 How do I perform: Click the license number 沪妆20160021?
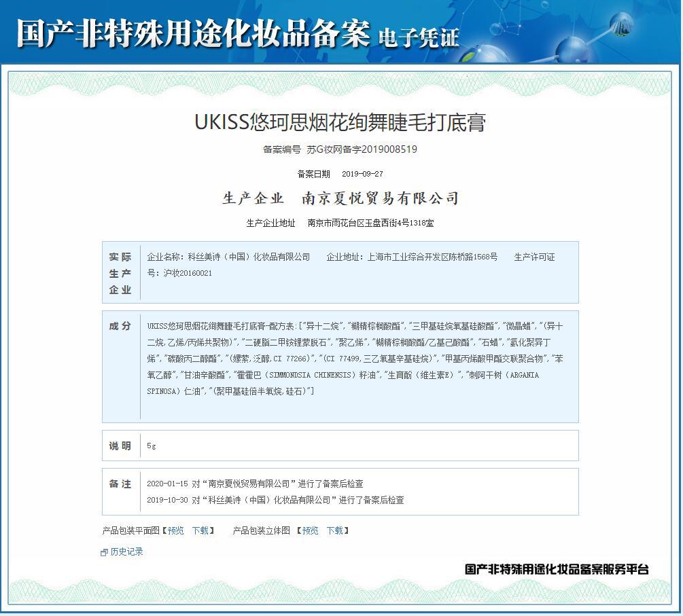[188, 273]
